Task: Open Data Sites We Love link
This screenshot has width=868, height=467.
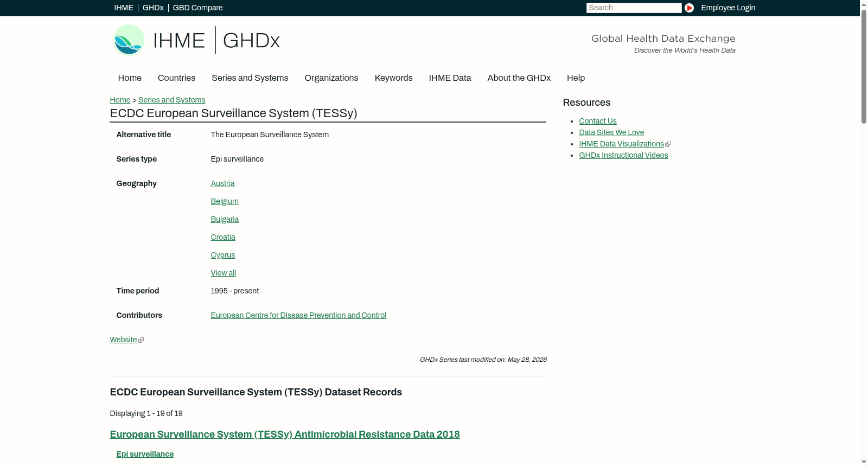Action: click(611, 132)
